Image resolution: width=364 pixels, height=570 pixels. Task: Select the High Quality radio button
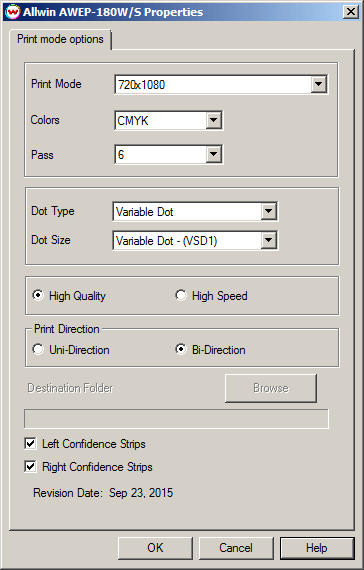click(x=37, y=295)
